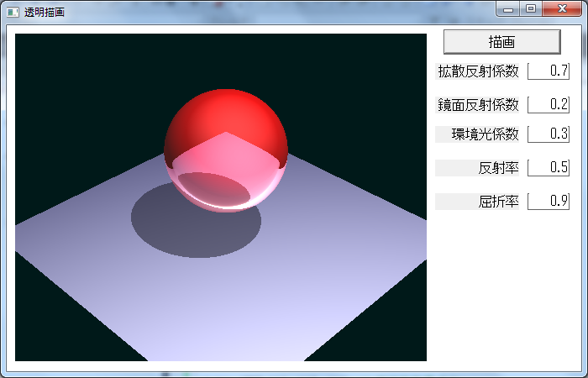The width and height of the screenshot is (588, 378).
Task: Click the 反射率 label
Action: [477, 168]
